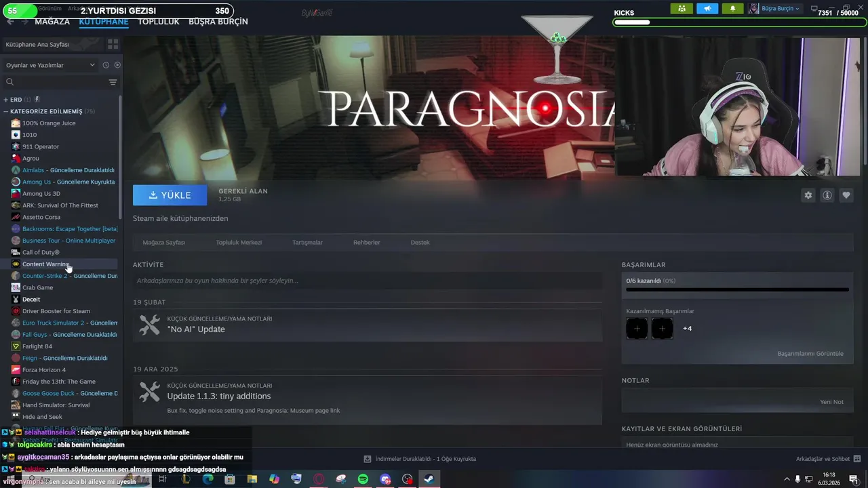Open Big Picture mode monitor icon
The width and height of the screenshot is (868, 488).
[814, 9]
